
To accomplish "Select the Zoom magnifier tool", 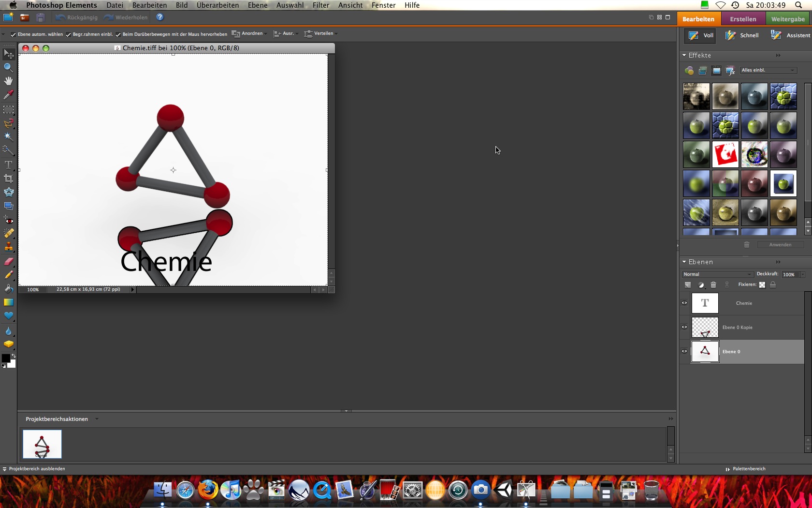I will pos(8,67).
